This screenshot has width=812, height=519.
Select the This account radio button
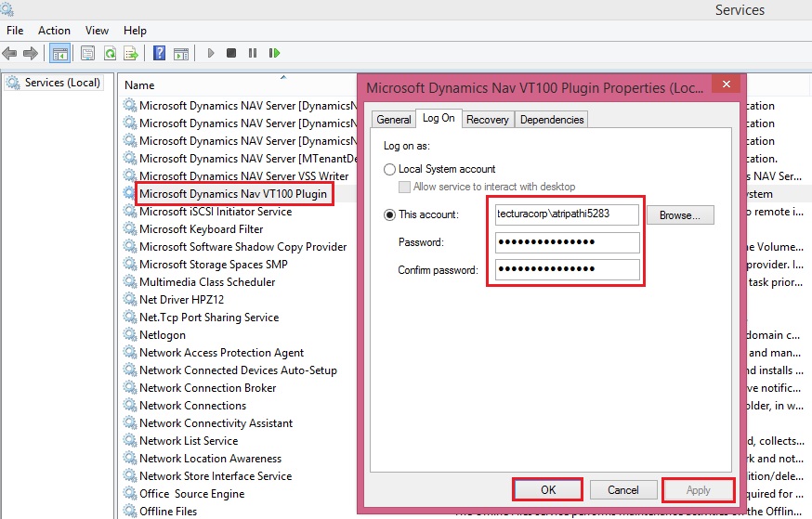pyautogui.click(x=390, y=214)
